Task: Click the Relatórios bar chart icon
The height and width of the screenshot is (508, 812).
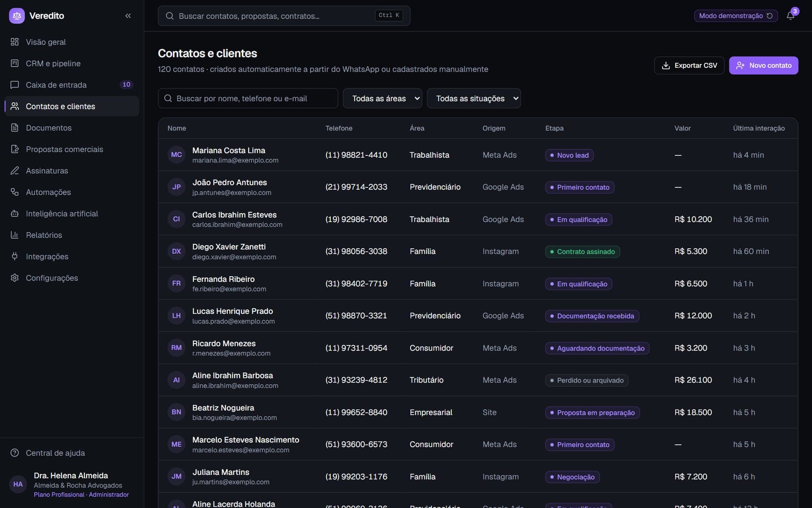Action: (15, 235)
